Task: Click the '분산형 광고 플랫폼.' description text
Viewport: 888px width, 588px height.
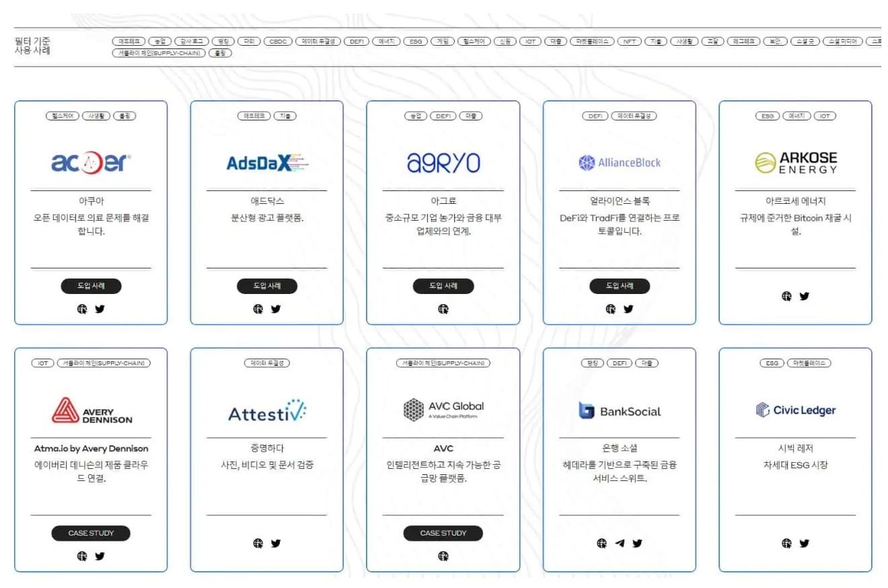Action: coord(267,218)
